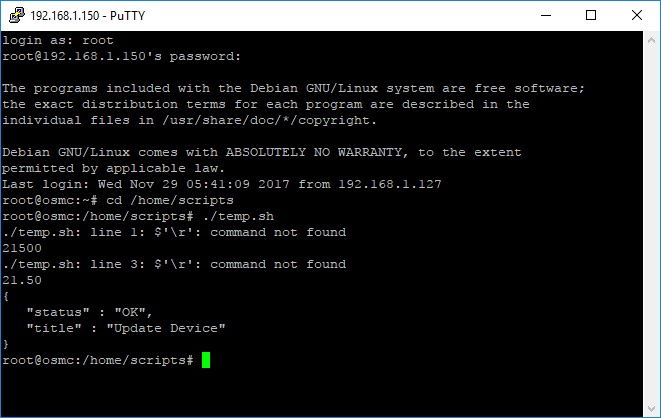Click the /usr/share/doc/*/copyright path text
The height and width of the screenshot is (418, 661).
pyautogui.click(x=269, y=121)
